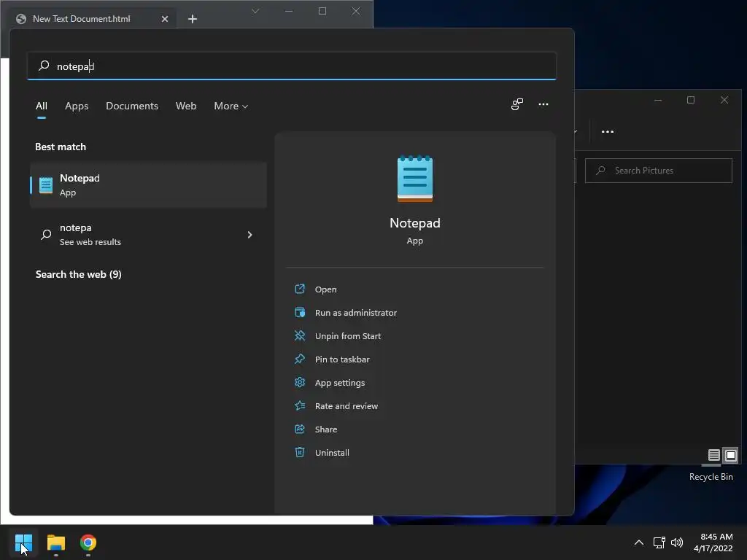Click the volume icon in system tray
The height and width of the screenshot is (560, 747).
click(x=677, y=542)
